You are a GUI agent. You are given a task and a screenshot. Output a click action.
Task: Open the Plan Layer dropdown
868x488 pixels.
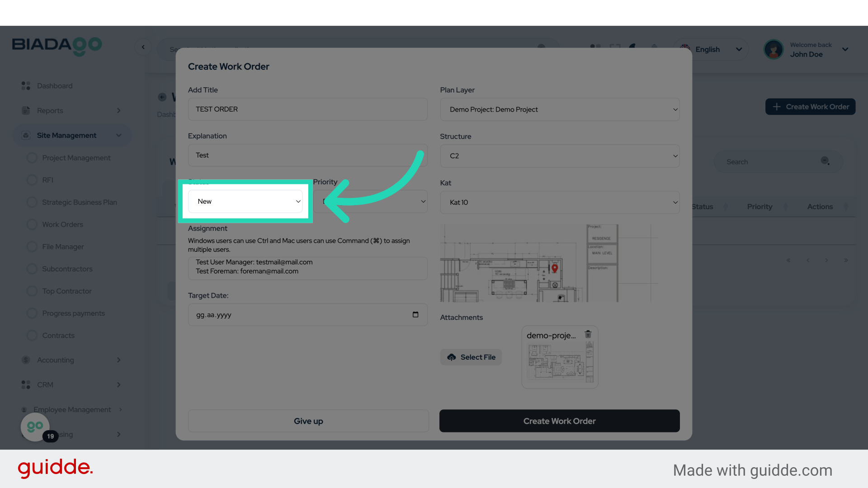[x=560, y=109]
